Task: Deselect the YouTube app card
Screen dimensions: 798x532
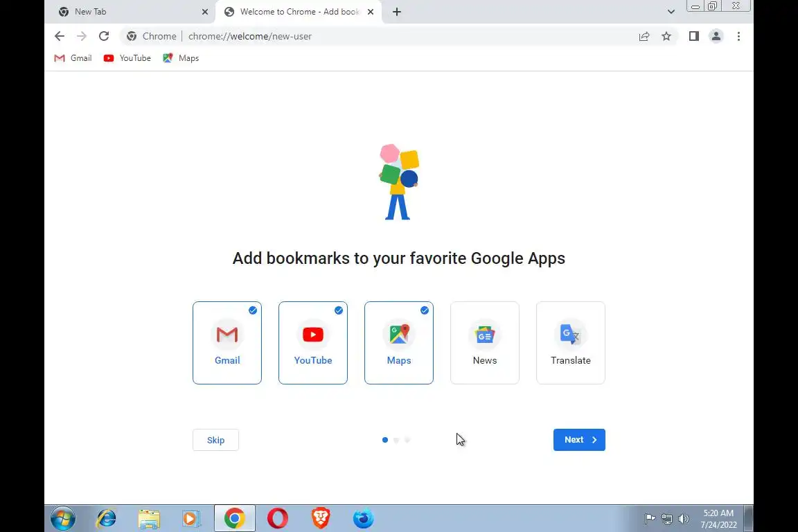Action: pyautogui.click(x=313, y=343)
